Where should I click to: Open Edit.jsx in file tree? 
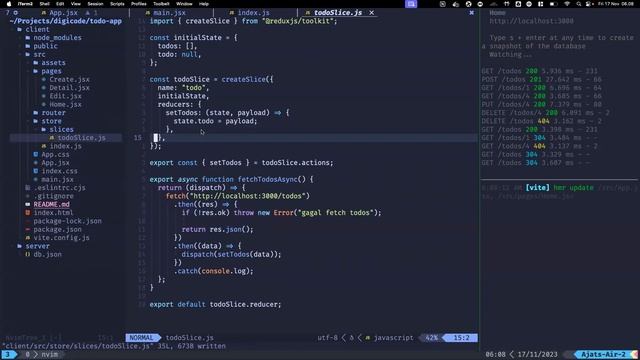pos(65,96)
